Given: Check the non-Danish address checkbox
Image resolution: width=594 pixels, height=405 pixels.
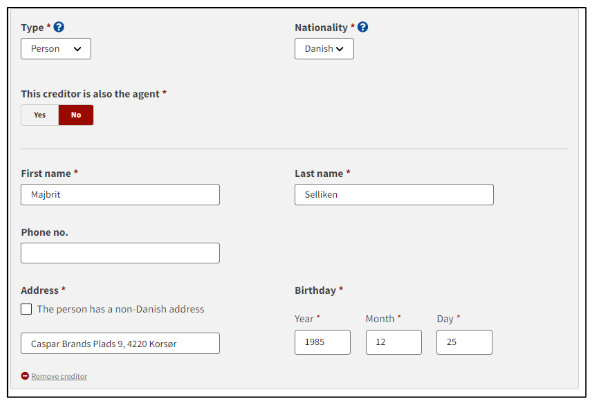Looking at the screenshot, I should [x=26, y=309].
